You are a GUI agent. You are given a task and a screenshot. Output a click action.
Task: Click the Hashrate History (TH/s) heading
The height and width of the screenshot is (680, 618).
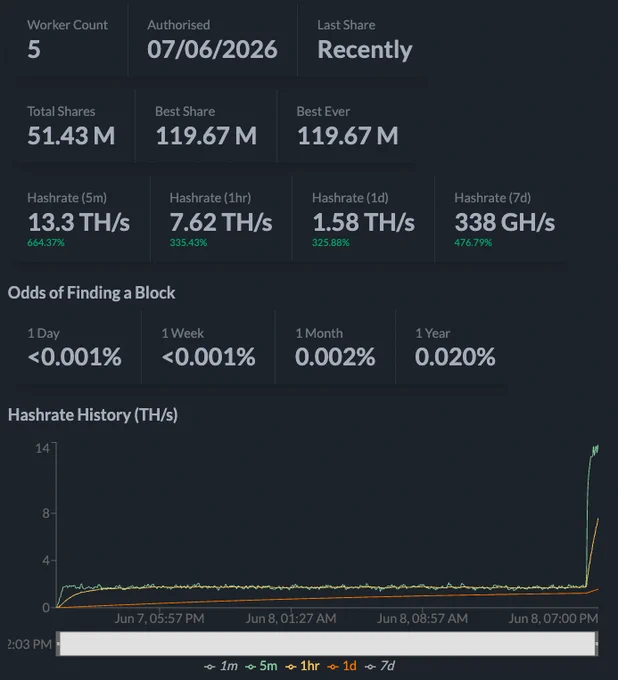[x=93, y=415]
